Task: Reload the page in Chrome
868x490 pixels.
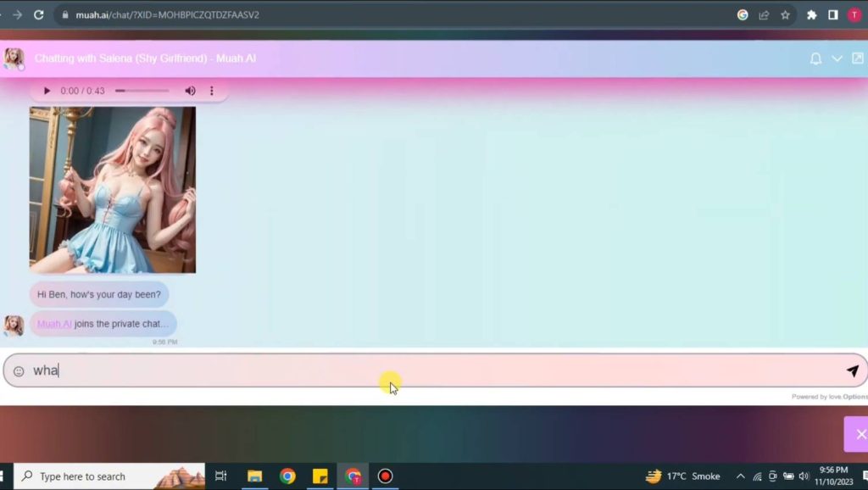Action: [39, 15]
